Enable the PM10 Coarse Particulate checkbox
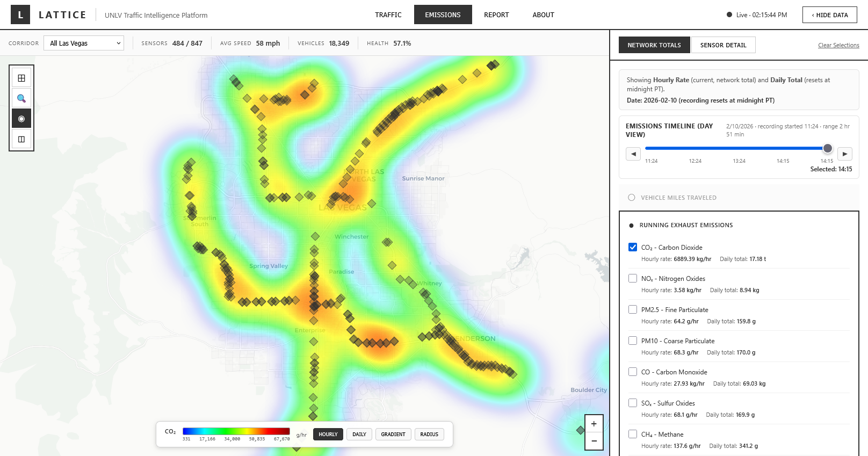 click(x=633, y=341)
